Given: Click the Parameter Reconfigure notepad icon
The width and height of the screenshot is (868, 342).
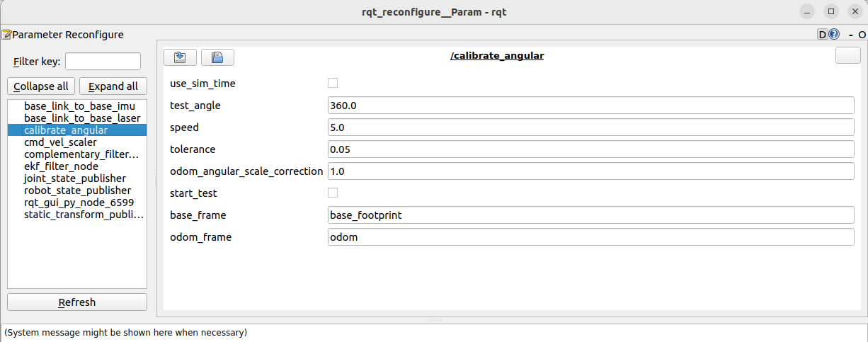Looking at the screenshot, I should (x=6, y=34).
